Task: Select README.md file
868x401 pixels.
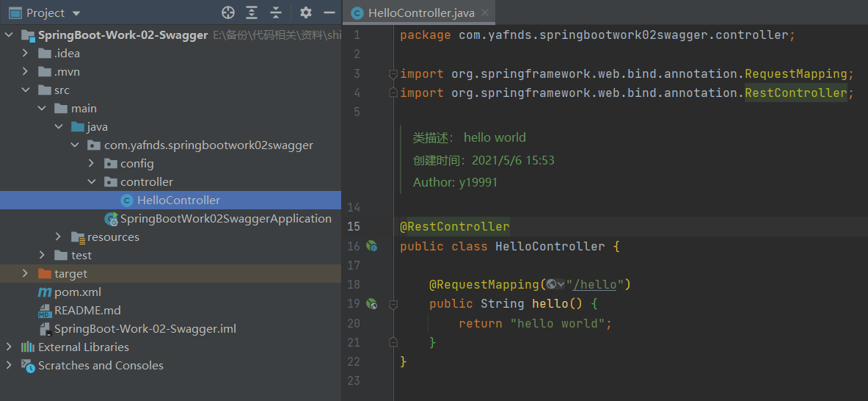Action: tap(87, 310)
